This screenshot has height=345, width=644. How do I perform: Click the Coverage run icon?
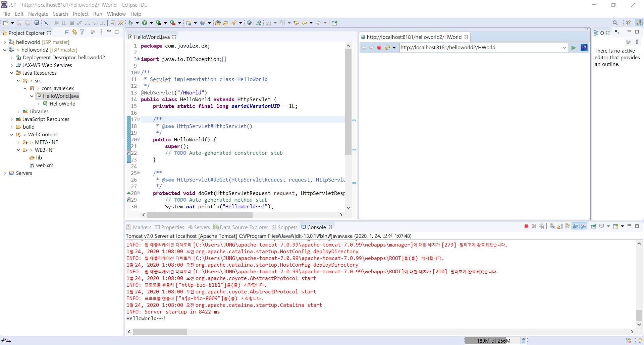pyautogui.click(x=158, y=23)
